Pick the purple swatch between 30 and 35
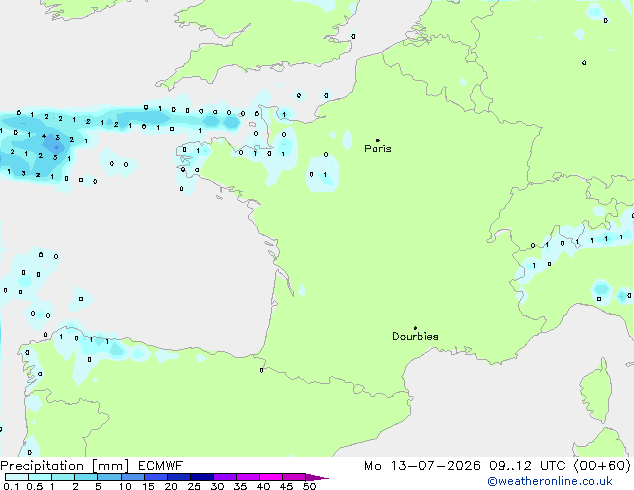This screenshot has height=490, width=634. 225,477
